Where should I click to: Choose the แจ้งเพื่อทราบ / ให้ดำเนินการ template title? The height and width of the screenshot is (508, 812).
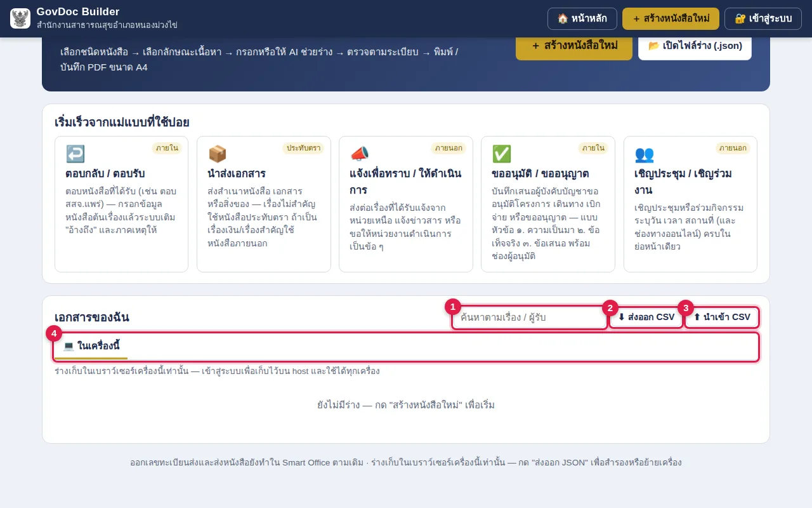tap(405, 182)
